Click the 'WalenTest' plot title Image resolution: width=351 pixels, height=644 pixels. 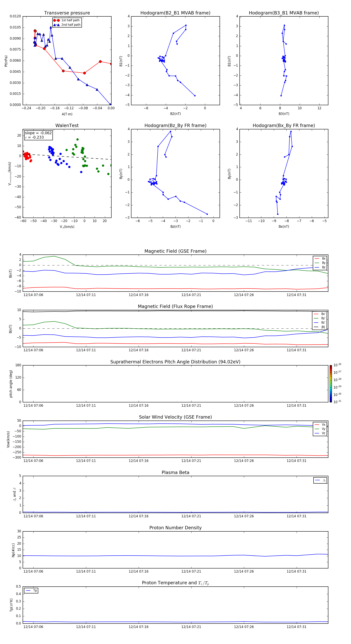67,125
